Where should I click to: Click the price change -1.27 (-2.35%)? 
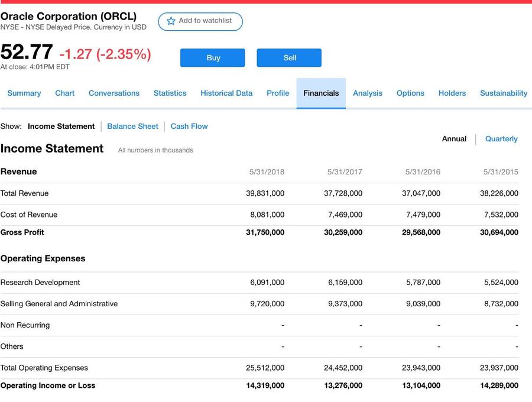pyautogui.click(x=105, y=54)
